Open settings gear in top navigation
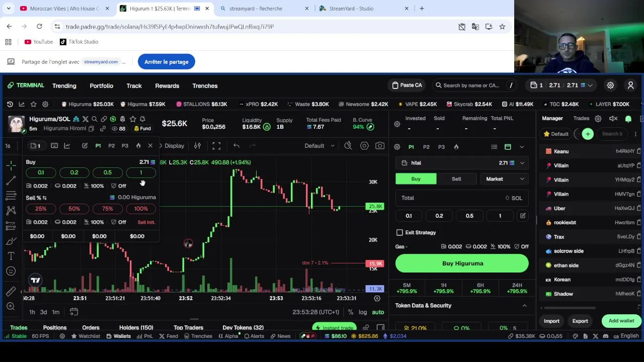The height and width of the screenshot is (362, 644). (610, 85)
